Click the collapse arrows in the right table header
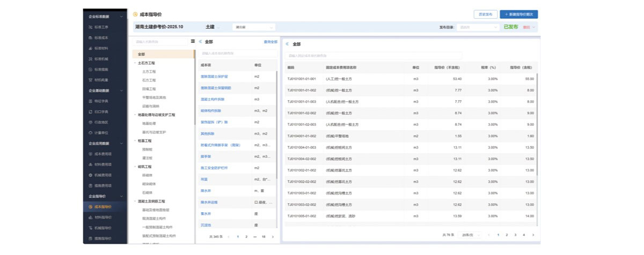Screen dimensions: 644x255 tap(287, 44)
